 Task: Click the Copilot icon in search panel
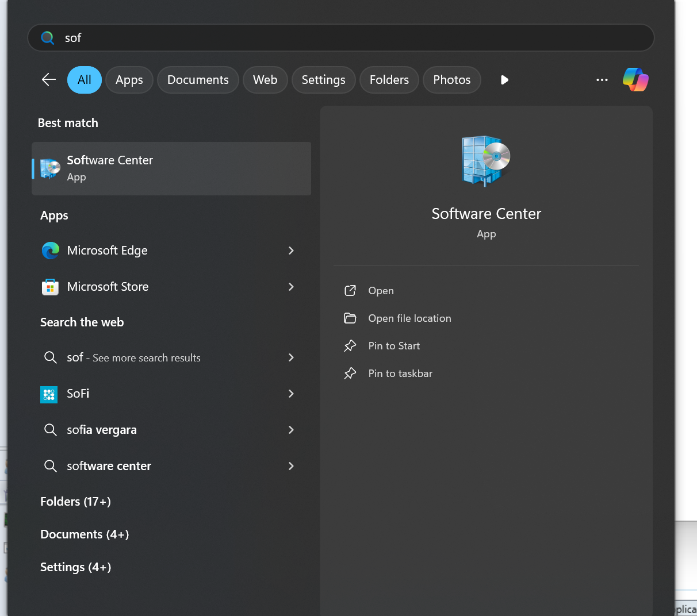[x=635, y=79]
